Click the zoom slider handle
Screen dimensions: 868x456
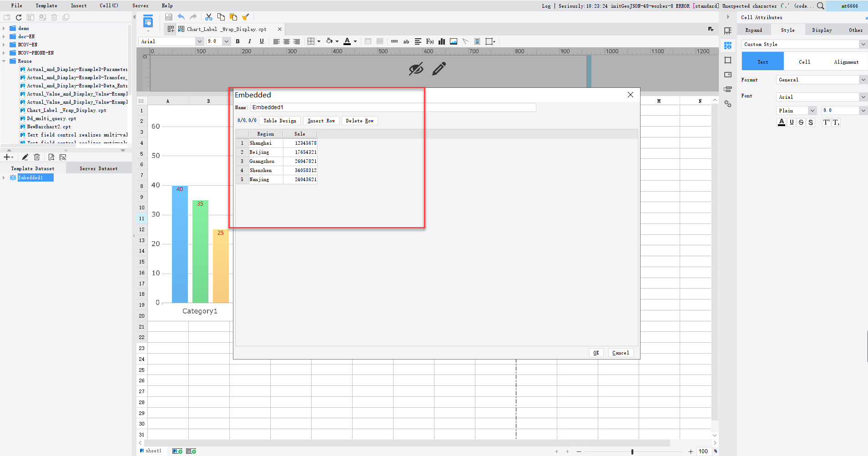(x=632, y=451)
